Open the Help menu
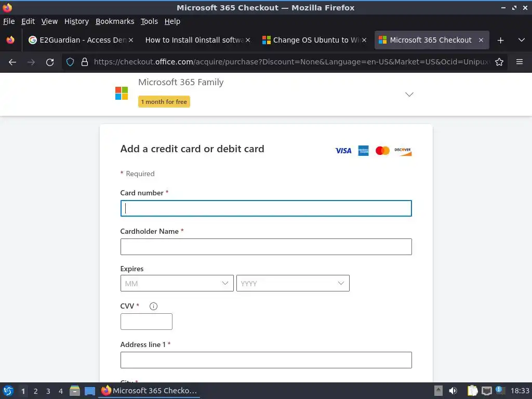This screenshot has height=399, width=532. (172, 21)
